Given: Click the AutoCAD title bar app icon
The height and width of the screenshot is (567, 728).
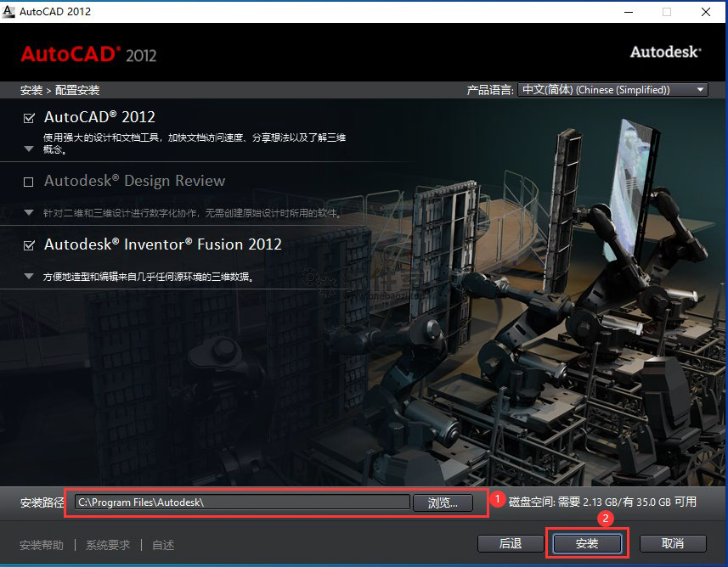Looking at the screenshot, I should [8, 12].
